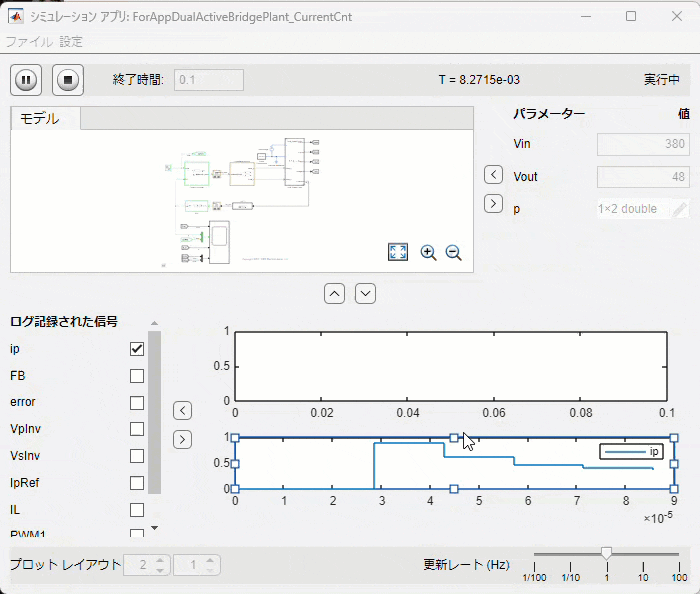Enable the error signal checkbox
Image resolution: width=700 pixels, height=594 pixels.
[x=137, y=403]
